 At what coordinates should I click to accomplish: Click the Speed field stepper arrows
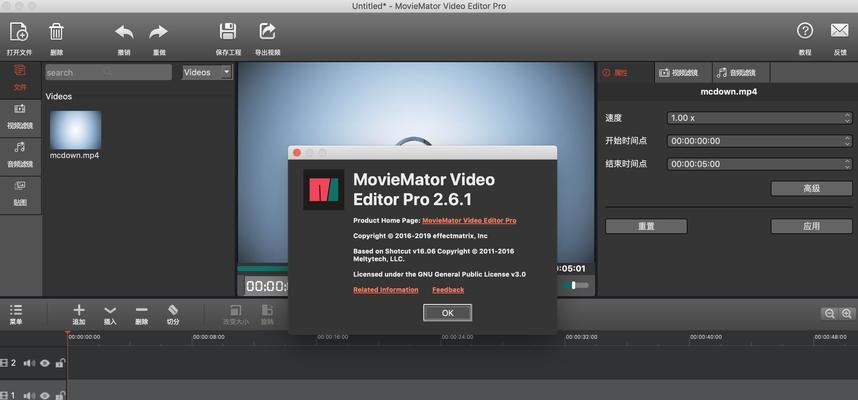(x=847, y=118)
